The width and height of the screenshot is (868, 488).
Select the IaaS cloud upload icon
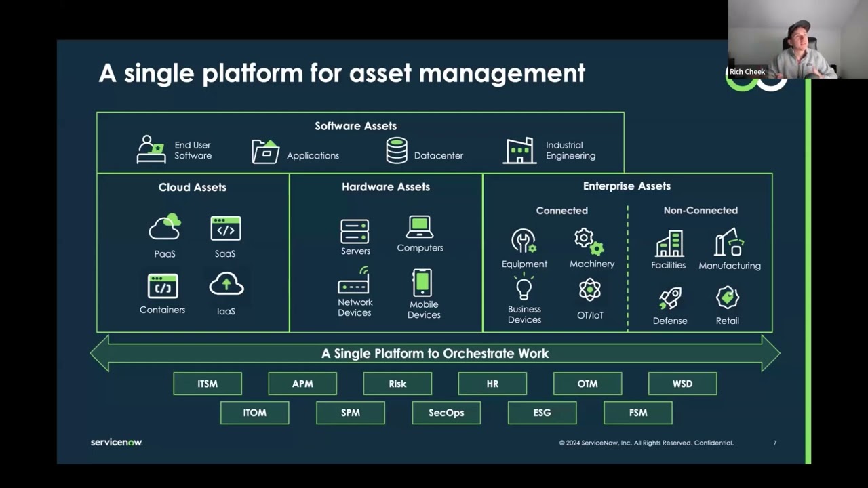(x=226, y=285)
